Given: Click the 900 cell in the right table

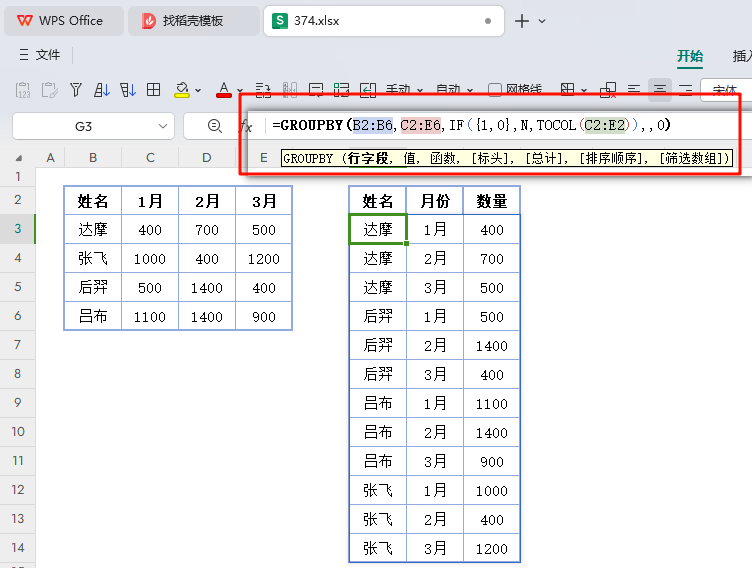Looking at the screenshot, I should 492,461.
